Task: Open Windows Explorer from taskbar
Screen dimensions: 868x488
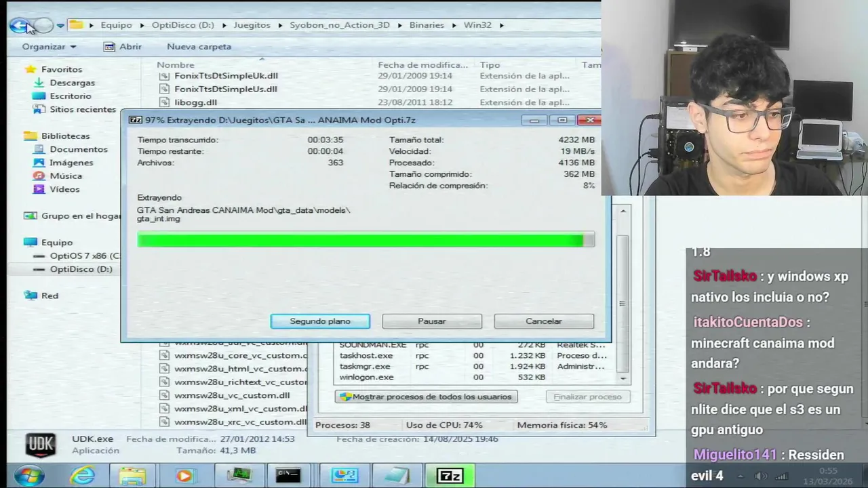Action: (132, 476)
